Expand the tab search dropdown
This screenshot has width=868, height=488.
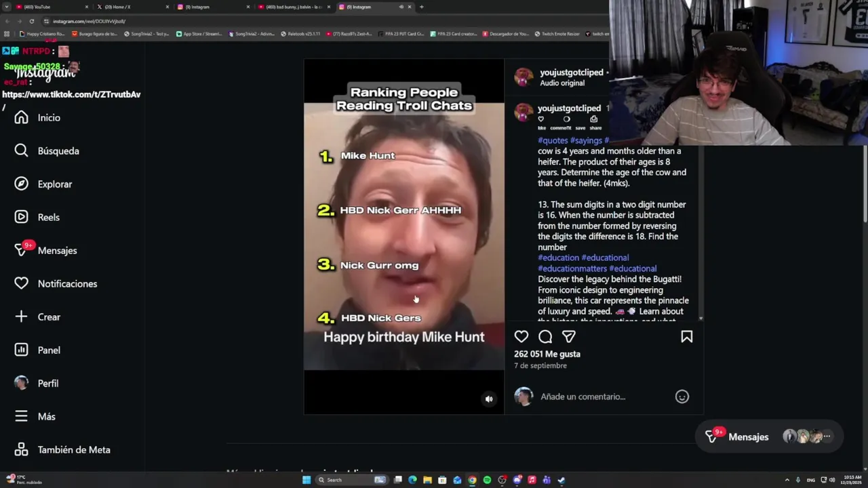[6, 7]
